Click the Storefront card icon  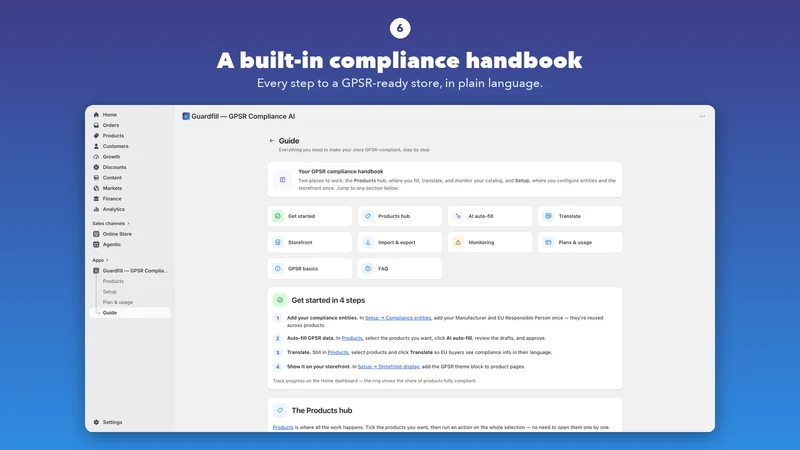click(x=278, y=242)
